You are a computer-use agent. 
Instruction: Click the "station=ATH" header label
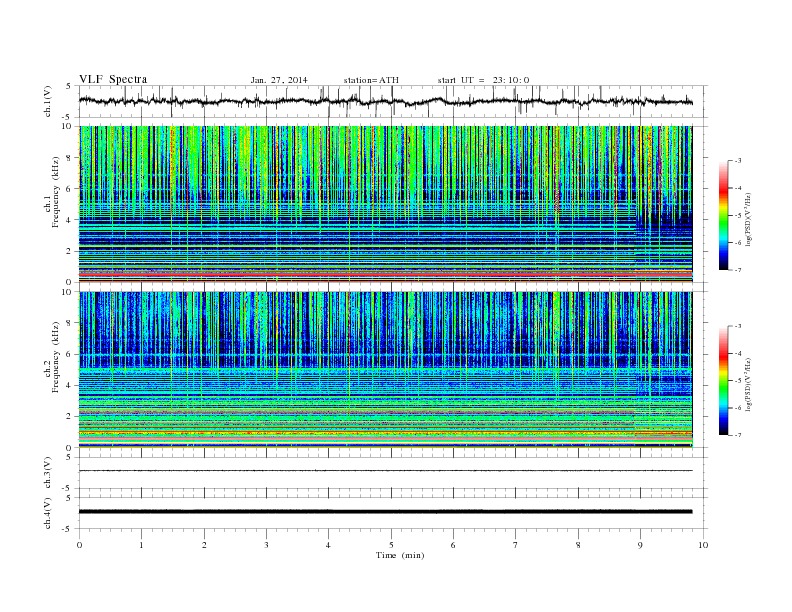(x=371, y=80)
